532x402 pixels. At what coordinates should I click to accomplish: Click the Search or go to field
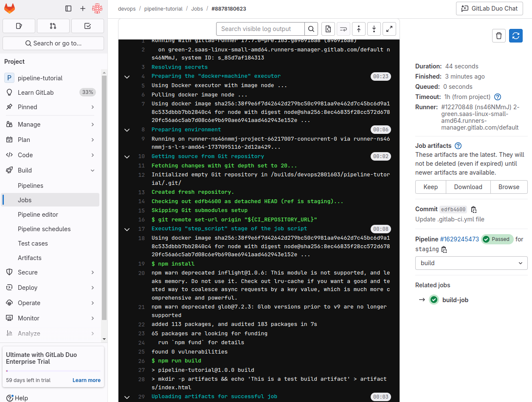pyautogui.click(x=53, y=43)
